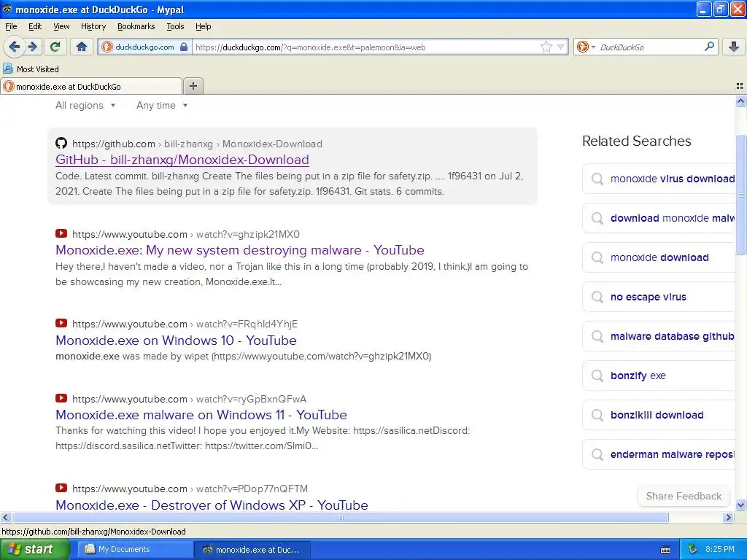This screenshot has width=747, height=560.
Task: Select the monoxide.exe at DuckDuckGo tab
Action: click(91, 86)
